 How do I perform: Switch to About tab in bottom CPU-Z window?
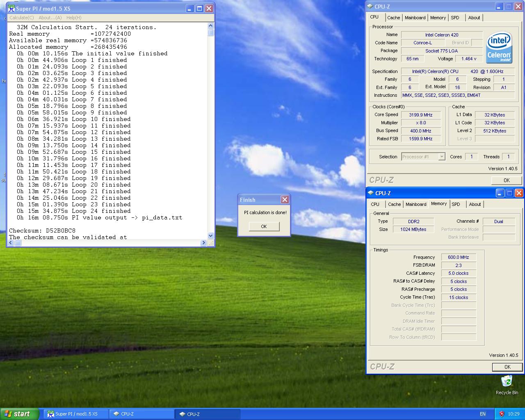point(475,204)
